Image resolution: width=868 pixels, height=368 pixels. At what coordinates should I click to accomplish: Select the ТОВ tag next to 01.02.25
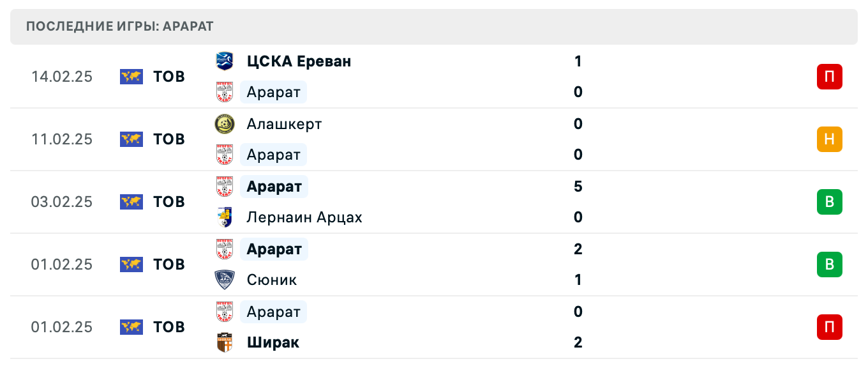pyautogui.click(x=168, y=264)
